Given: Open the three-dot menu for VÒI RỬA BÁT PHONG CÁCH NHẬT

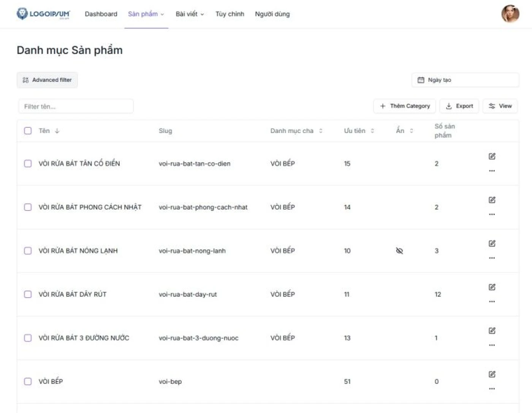Looking at the screenshot, I should (x=492, y=214).
